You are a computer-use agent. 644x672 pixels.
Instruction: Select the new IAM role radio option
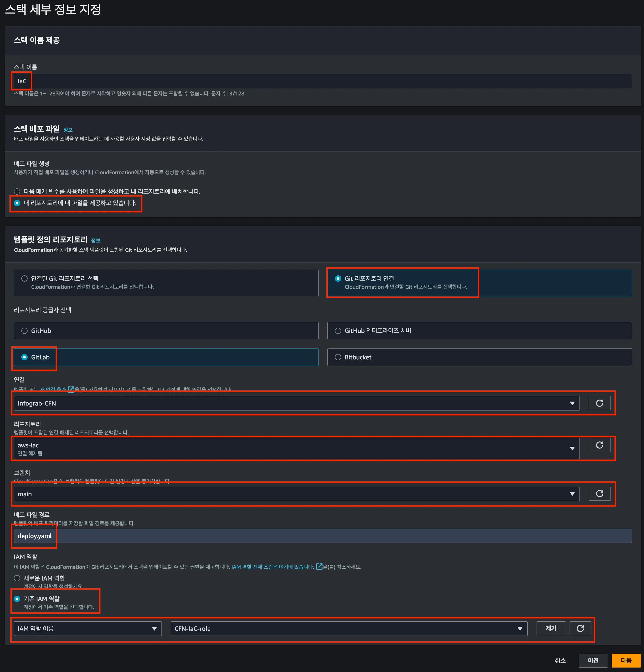17,578
